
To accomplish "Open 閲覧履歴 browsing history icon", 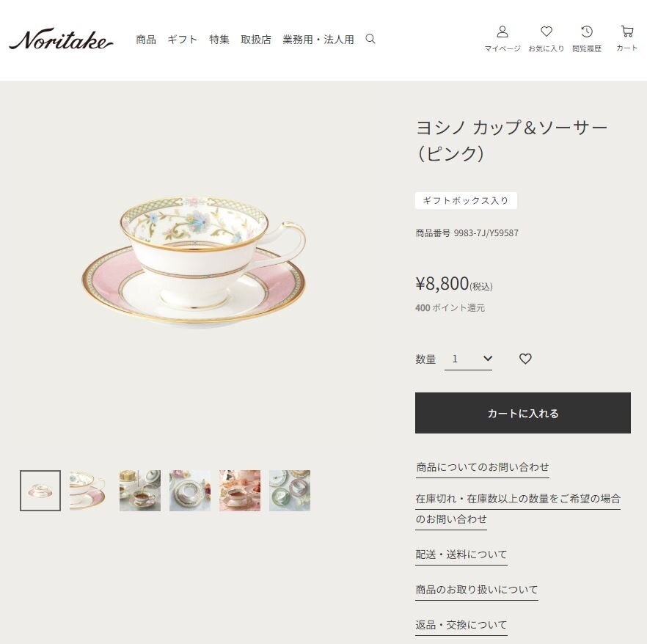I will (586, 39).
